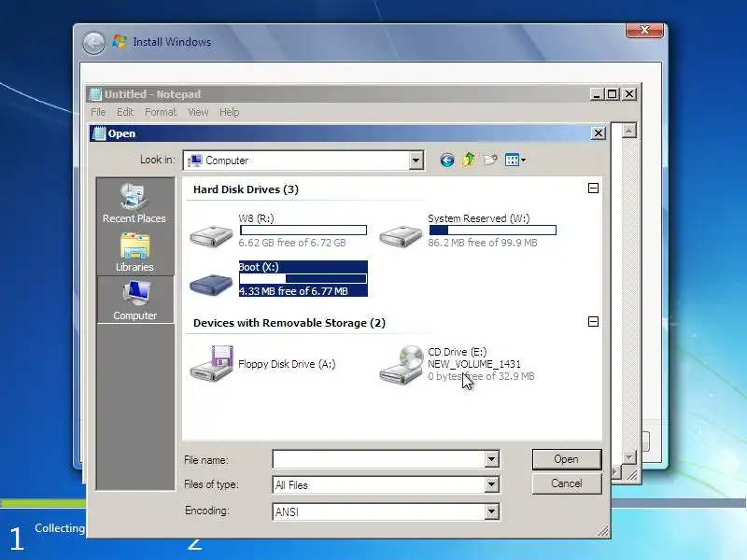Viewport: 747px width, 560px height.
Task: Click the File name input field
Action: (x=379, y=459)
